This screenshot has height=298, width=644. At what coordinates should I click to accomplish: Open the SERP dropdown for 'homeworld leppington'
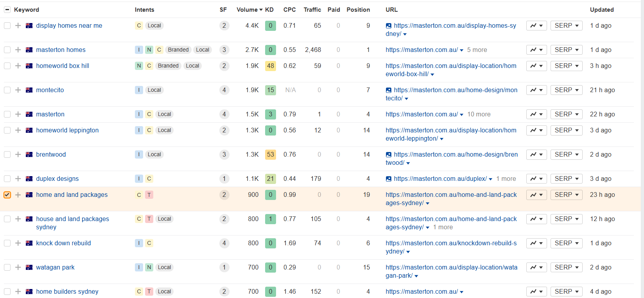click(x=566, y=130)
